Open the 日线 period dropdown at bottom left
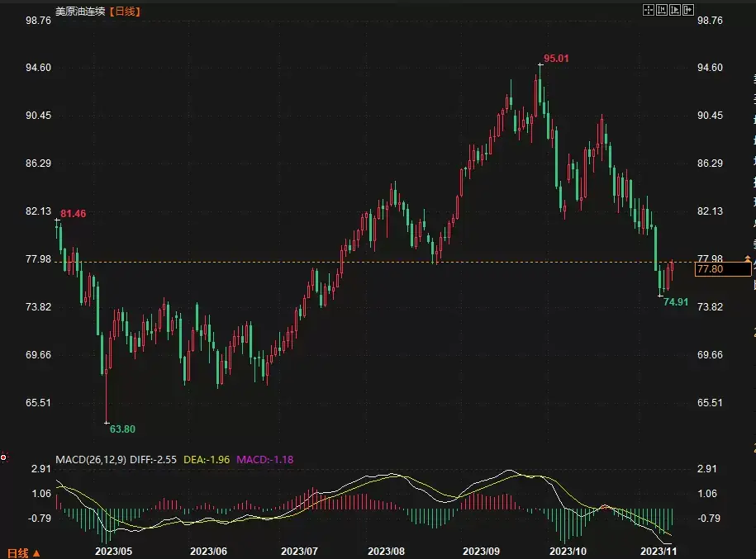The width and height of the screenshot is (756, 559). 23,552
